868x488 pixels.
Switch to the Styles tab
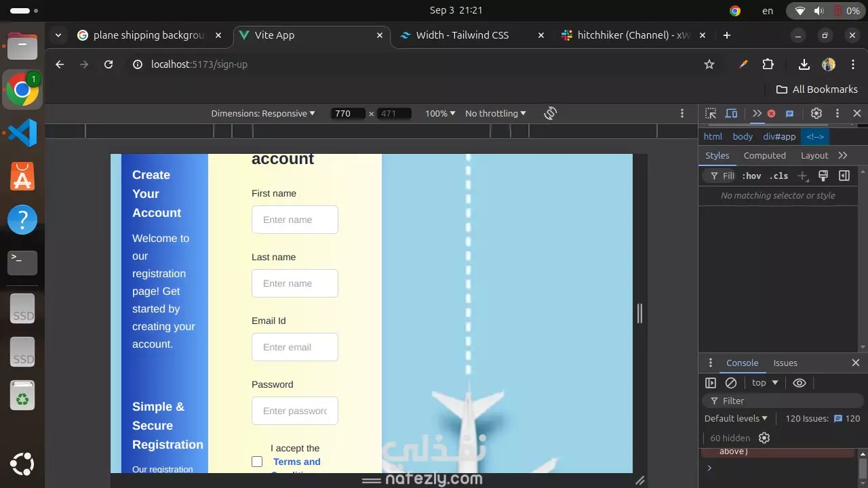tap(717, 155)
